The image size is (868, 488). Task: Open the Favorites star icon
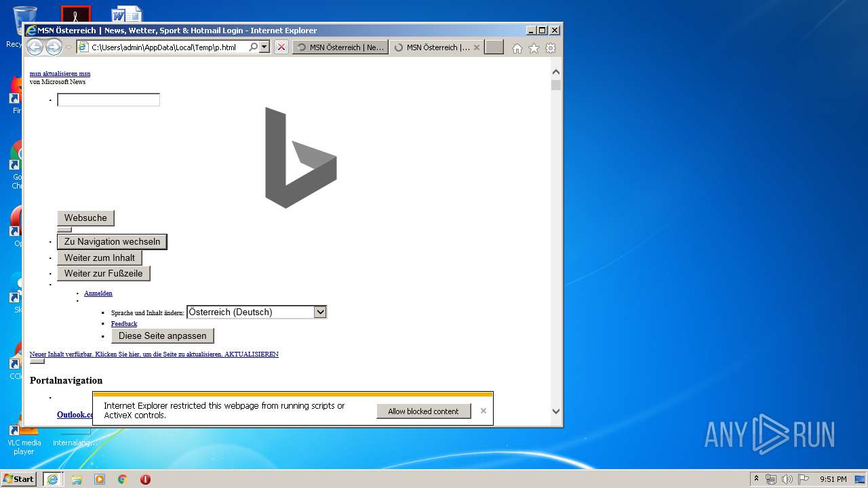[x=534, y=48]
